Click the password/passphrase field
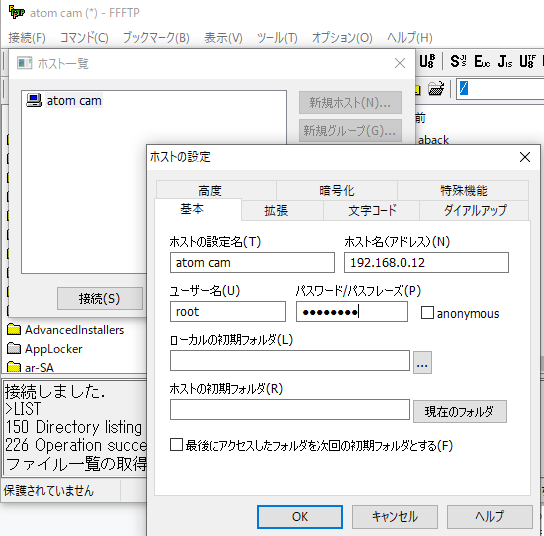Screen dimensions: 544x536 352,312
